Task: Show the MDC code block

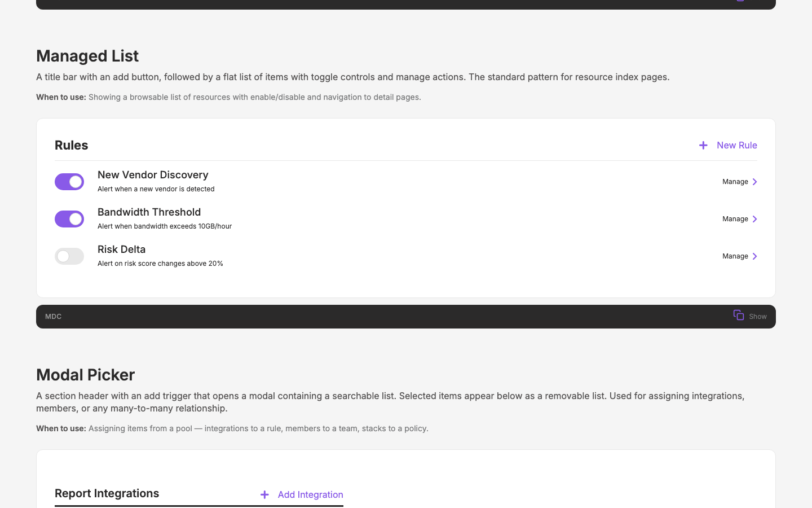Action: coord(758,317)
